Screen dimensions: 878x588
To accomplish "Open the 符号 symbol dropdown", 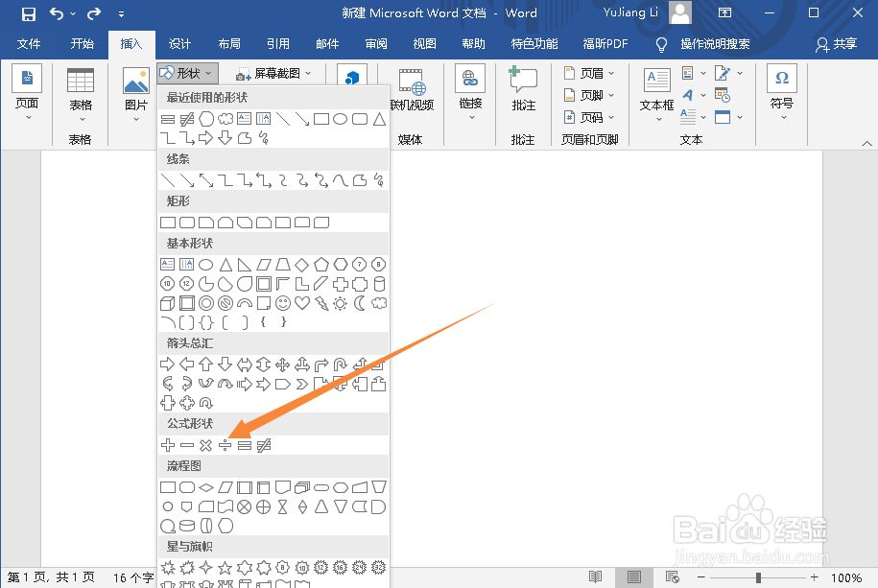I will 782,93.
